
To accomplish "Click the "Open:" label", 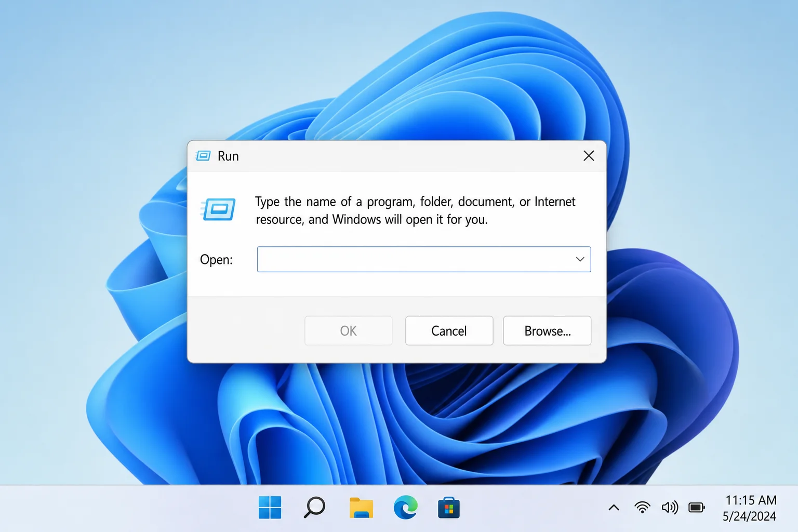I will (x=217, y=259).
